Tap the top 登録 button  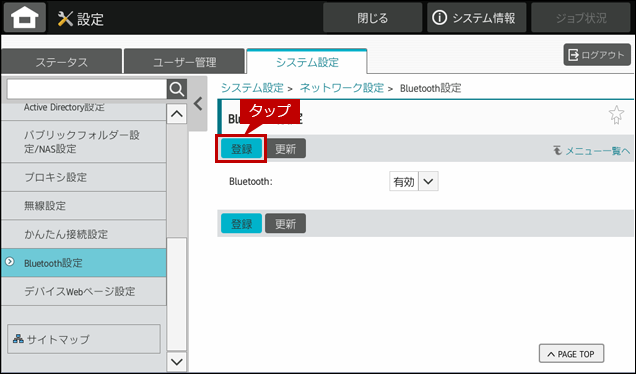241,148
